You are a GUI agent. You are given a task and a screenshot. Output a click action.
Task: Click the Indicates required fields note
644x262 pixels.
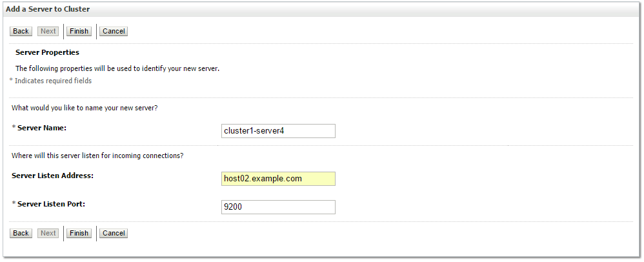point(50,81)
